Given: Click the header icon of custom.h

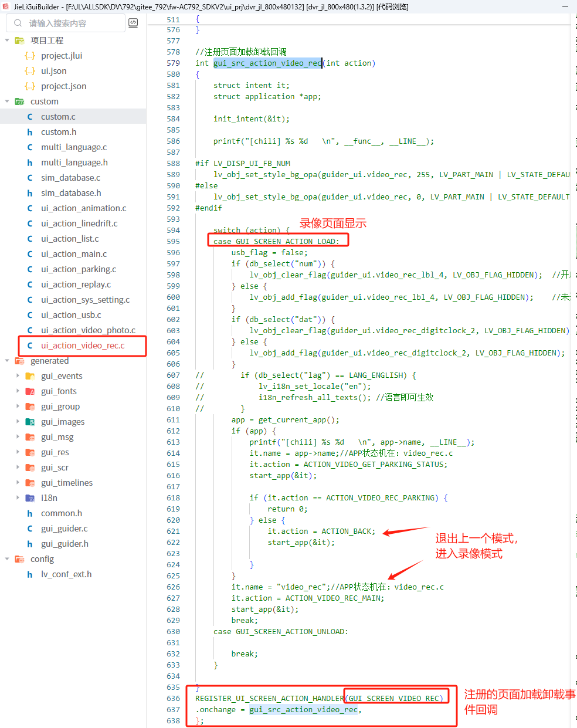Looking at the screenshot, I should (x=30, y=132).
